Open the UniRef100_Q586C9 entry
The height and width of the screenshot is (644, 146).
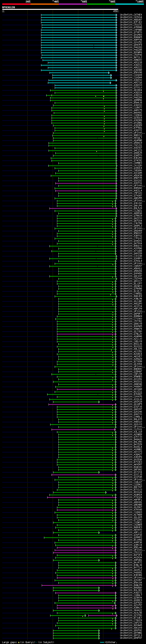pyautogui.click(x=131, y=143)
